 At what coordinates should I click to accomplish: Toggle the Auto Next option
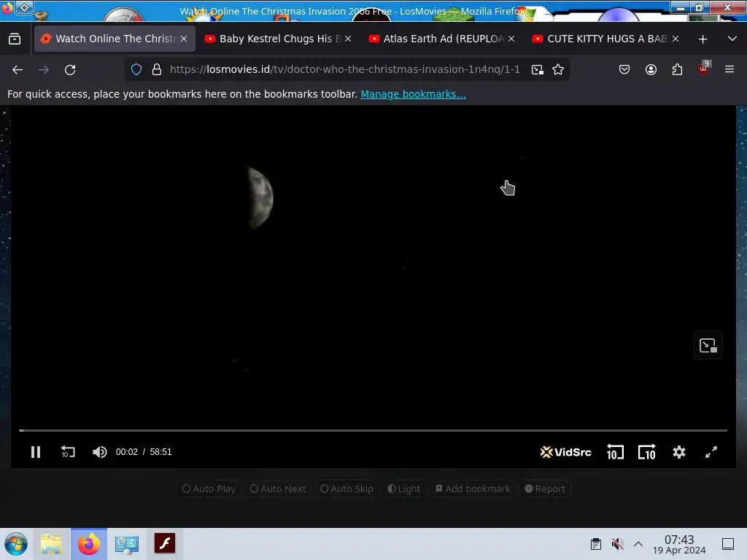tap(278, 489)
